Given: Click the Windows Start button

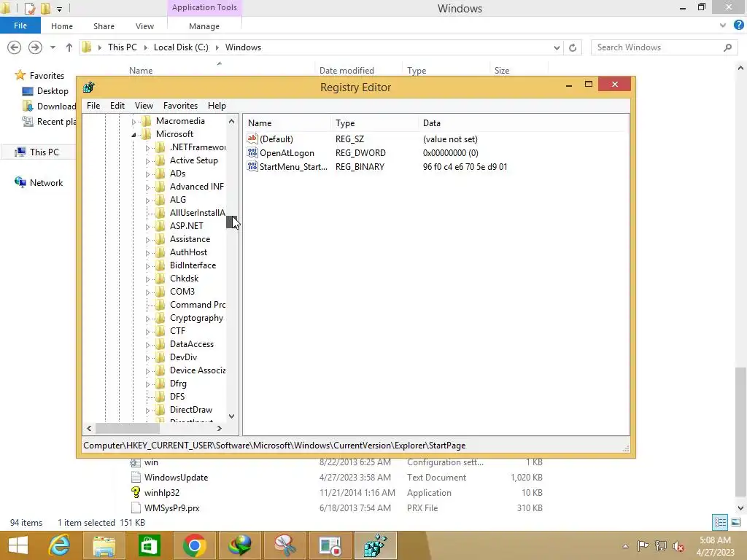Looking at the screenshot, I should [x=18, y=545].
